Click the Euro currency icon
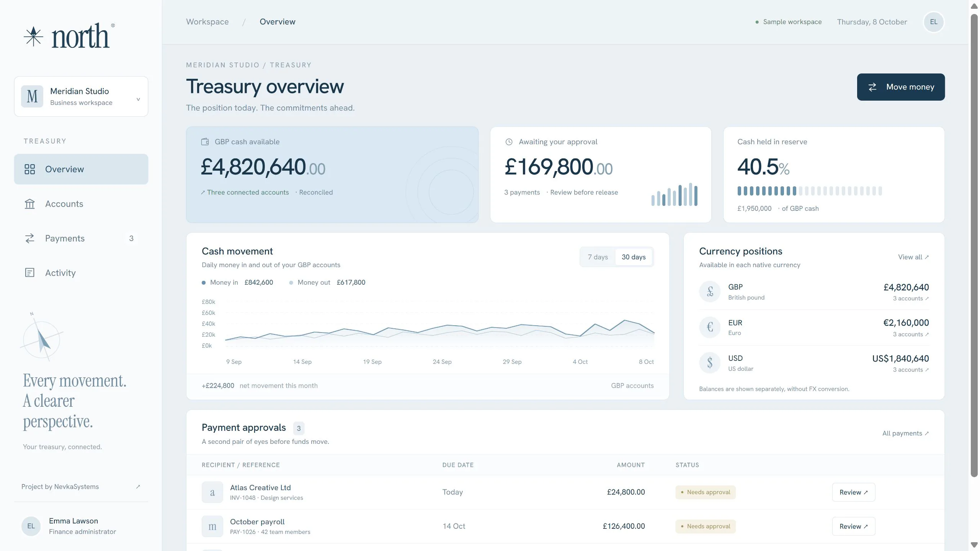Screen dimensions: 980x551 [x=710, y=328]
